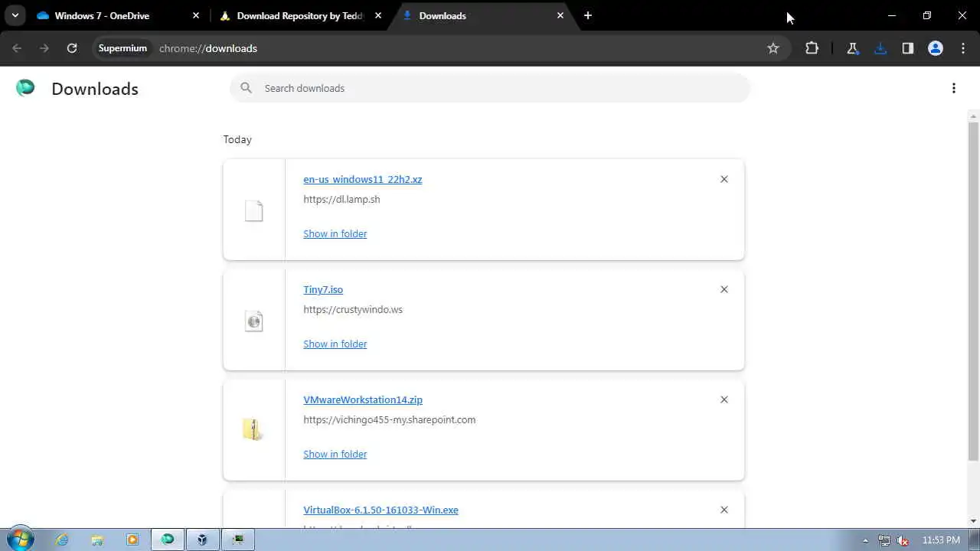
Task: Open the Downloads page more-actions menu
Action: click(954, 88)
